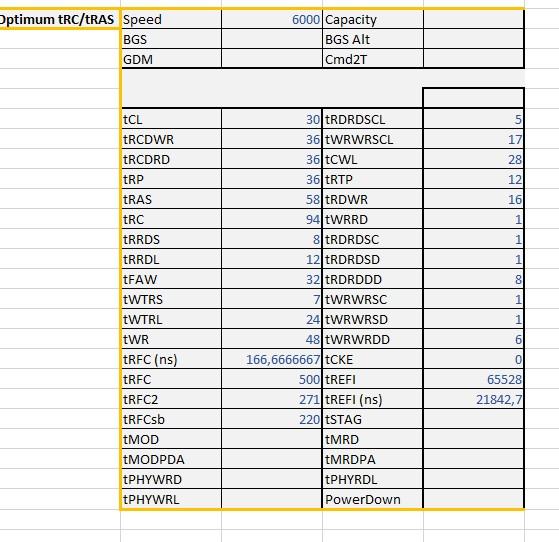Select the empty PowerDown value cell

tap(473, 499)
